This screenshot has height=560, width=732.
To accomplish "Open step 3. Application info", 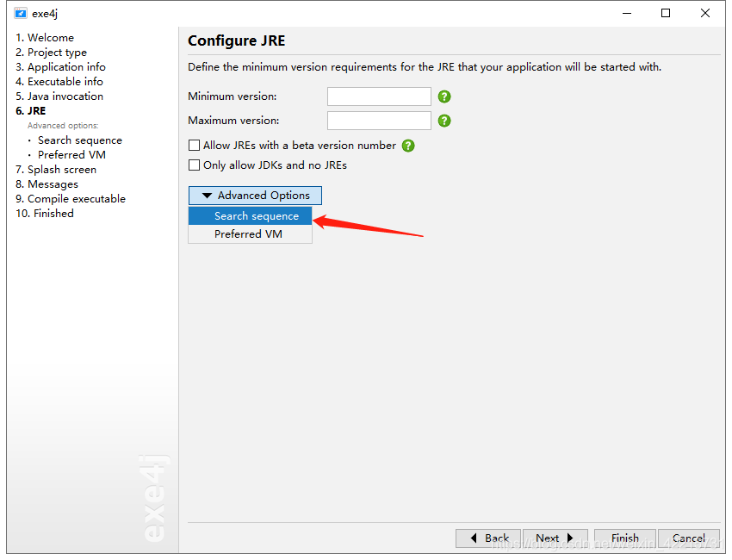I will pos(60,67).
